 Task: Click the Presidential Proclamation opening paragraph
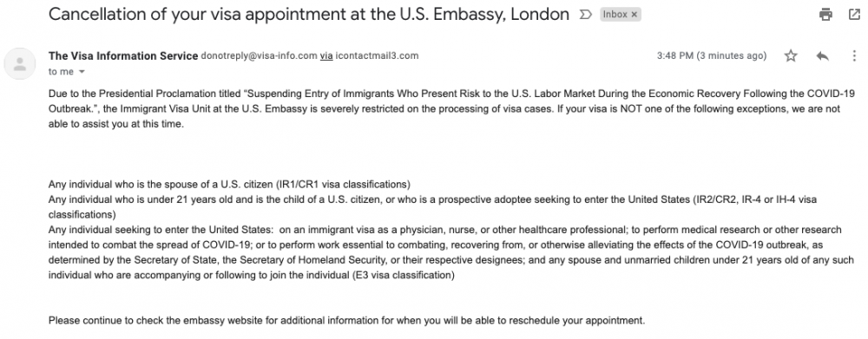coord(444,109)
